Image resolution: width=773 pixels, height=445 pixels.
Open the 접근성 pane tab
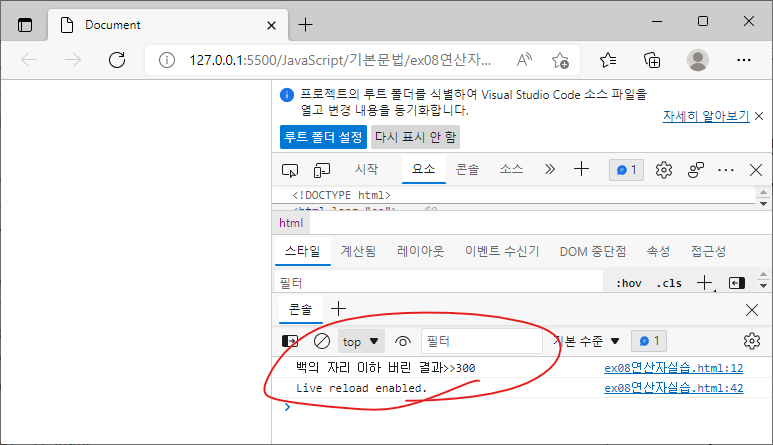(x=708, y=251)
